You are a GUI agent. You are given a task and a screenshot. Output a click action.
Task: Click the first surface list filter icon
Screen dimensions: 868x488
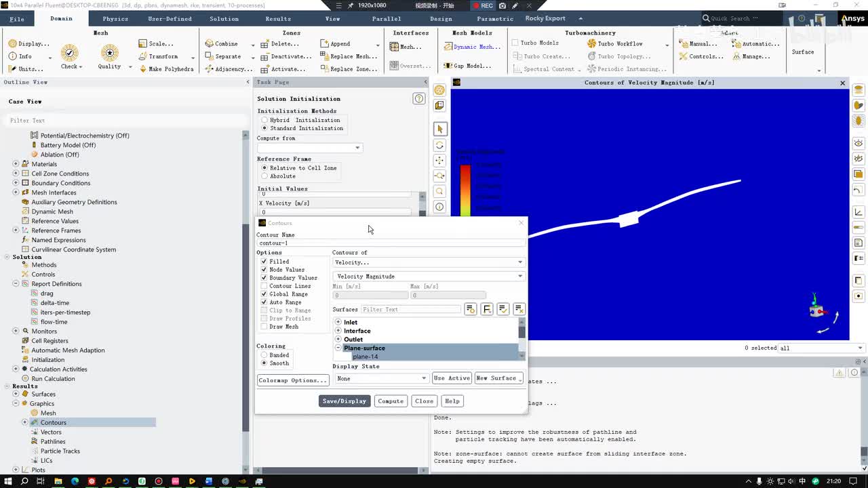point(471,309)
